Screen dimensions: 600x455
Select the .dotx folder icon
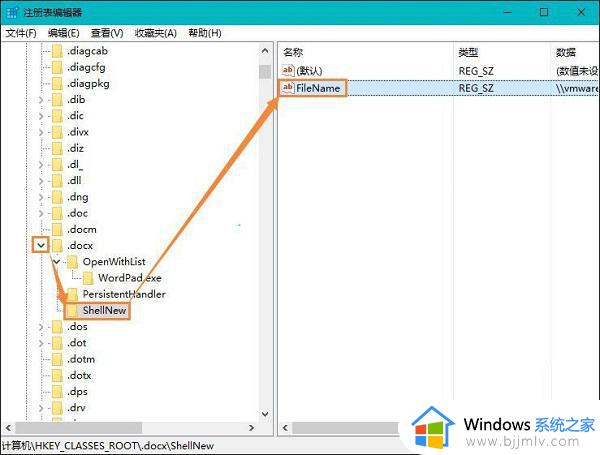57,375
